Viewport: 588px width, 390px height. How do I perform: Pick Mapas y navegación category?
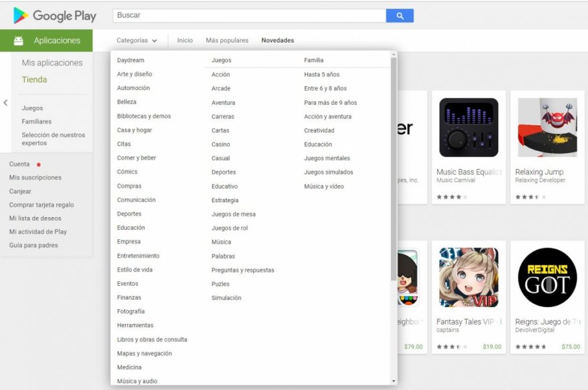(144, 353)
